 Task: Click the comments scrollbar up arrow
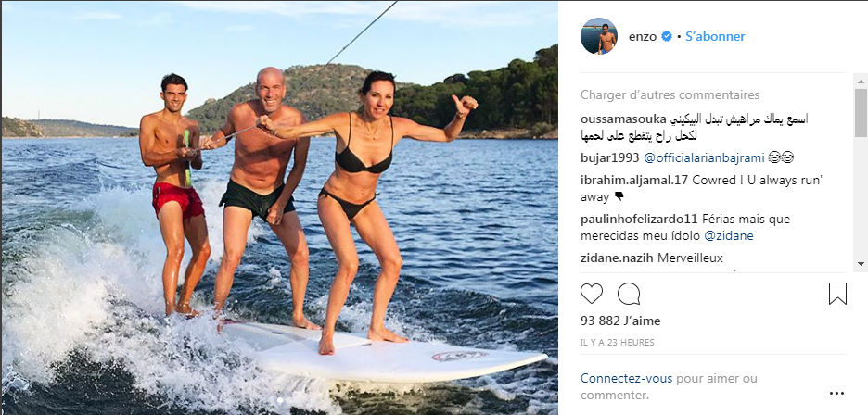pyautogui.click(x=861, y=82)
